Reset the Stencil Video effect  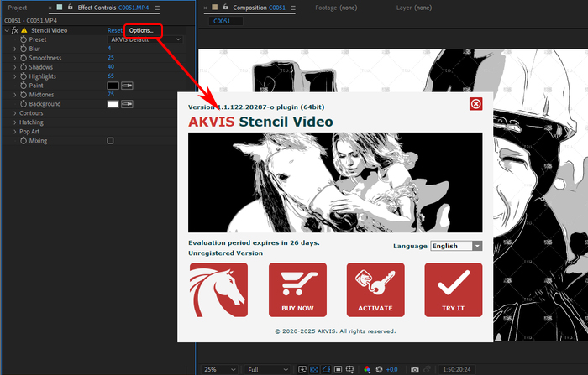(115, 31)
